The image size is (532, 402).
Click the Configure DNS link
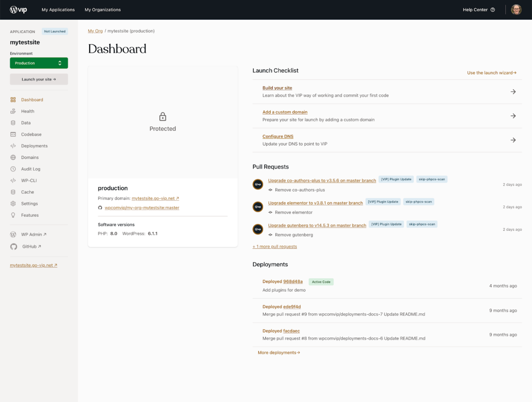tap(277, 136)
